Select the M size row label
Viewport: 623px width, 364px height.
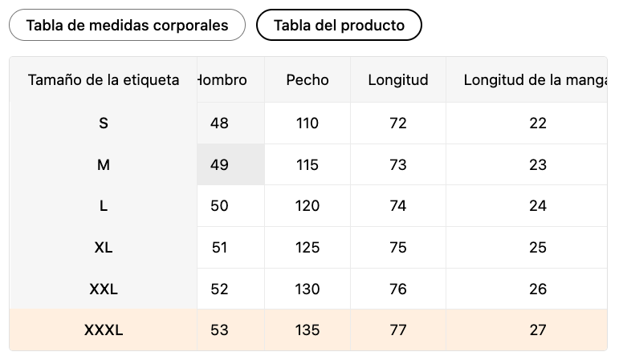click(104, 165)
